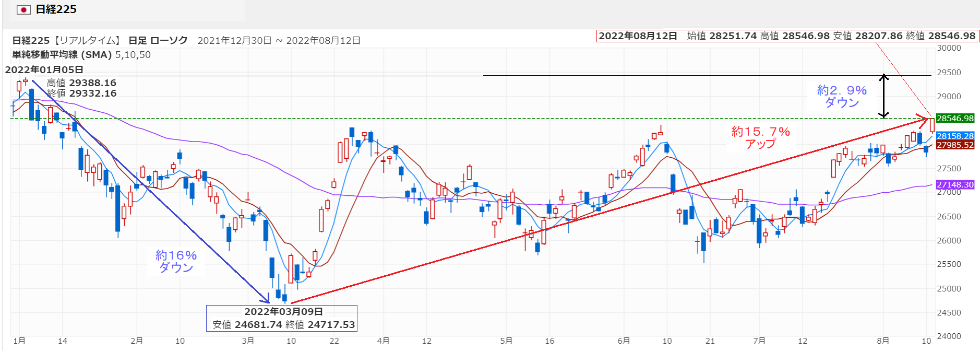This screenshot has height=351, width=980.
Task: Select the 終値 29332.16 text
Action: (x=81, y=93)
